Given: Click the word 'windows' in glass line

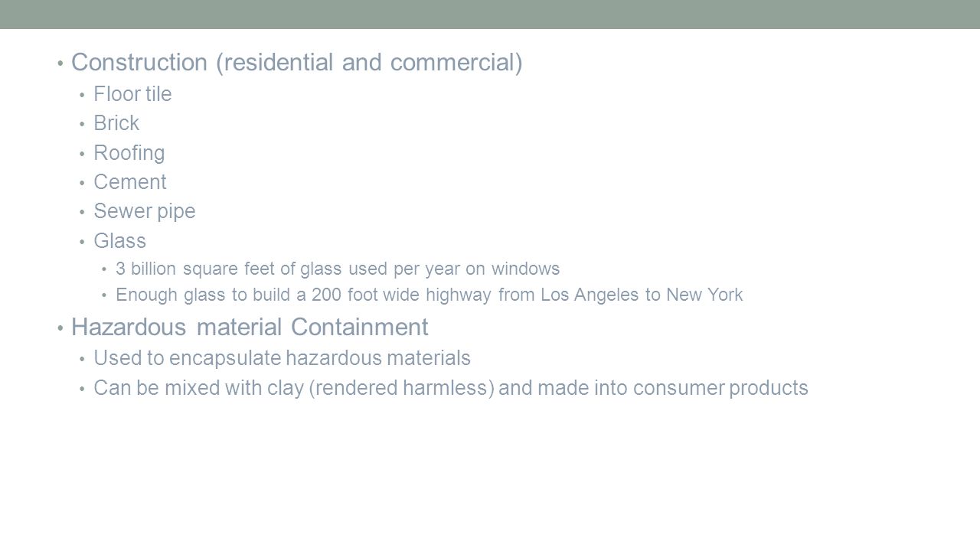Looking at the screenshot, I should pos(528,269).
